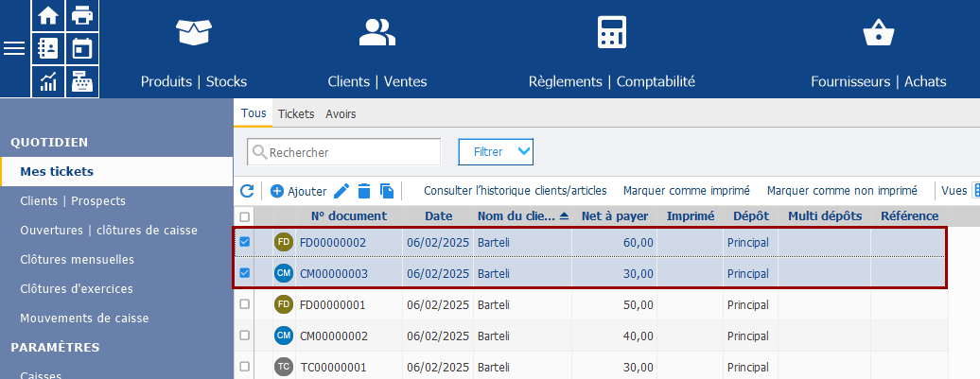This screenshot has width=980, height=379.
Task: Sort by Dépôt column header
Action: point(751,216)
